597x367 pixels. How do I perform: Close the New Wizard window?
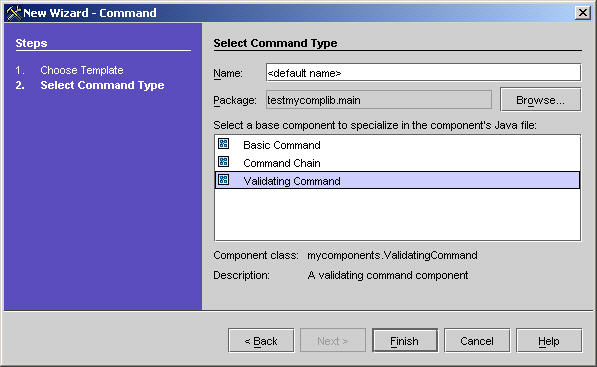583,13
